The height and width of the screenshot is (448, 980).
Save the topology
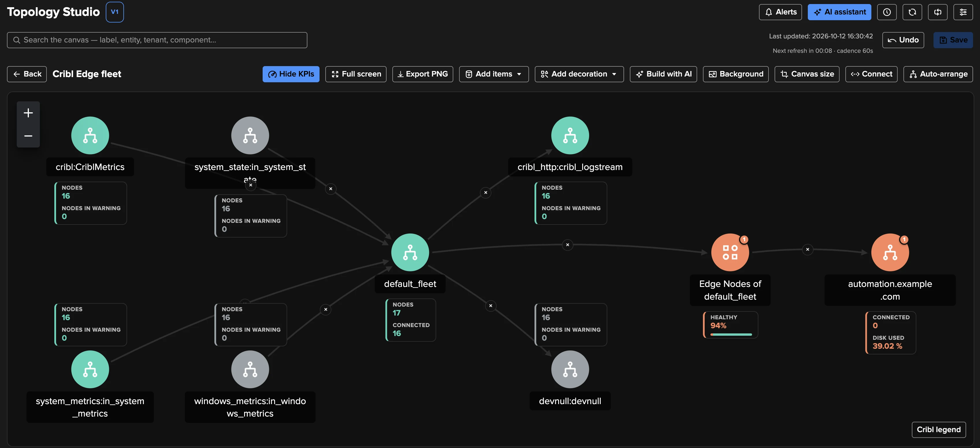pyautogui.click(x=953, y=40)
